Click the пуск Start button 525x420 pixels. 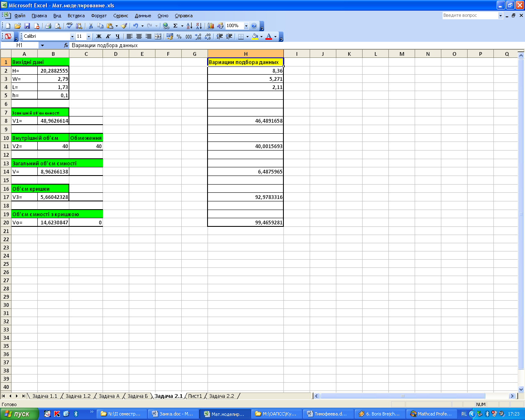click(x=19, y=414)
